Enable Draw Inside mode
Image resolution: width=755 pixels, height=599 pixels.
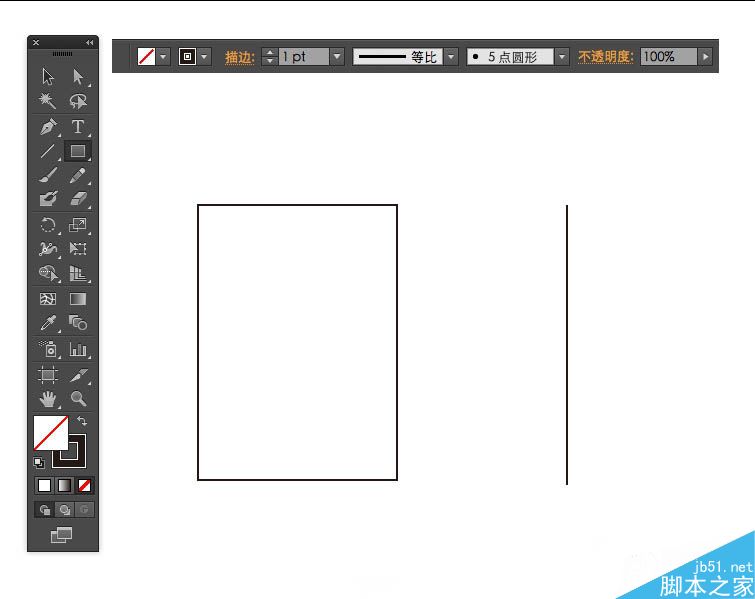pyautogui.click(x=84, y=509)
